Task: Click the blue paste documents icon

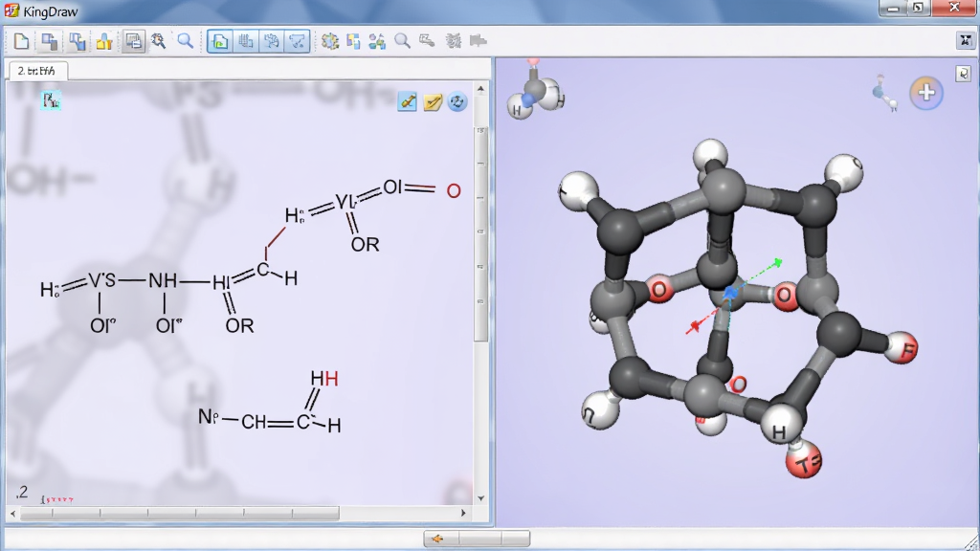Action: (x=77, y=41)
